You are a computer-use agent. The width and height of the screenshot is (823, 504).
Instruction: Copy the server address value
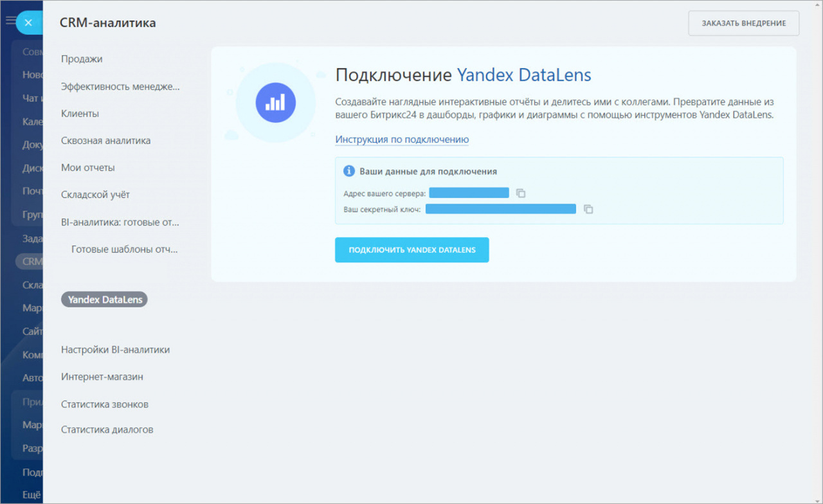click(x=521, y=193)
